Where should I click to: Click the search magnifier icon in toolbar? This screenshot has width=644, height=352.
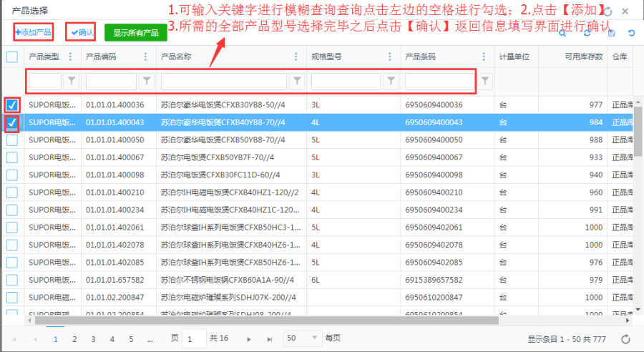pos(563,34)
